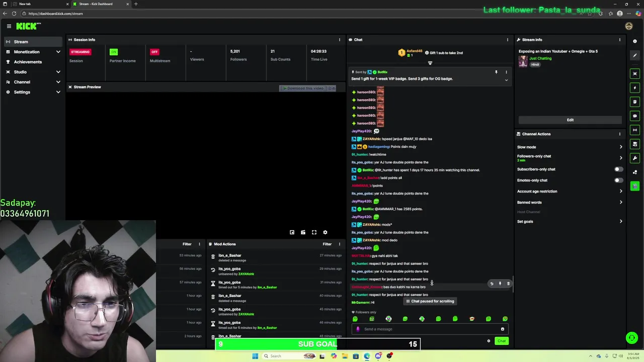Click the browser address bar

tap(302, 14)
